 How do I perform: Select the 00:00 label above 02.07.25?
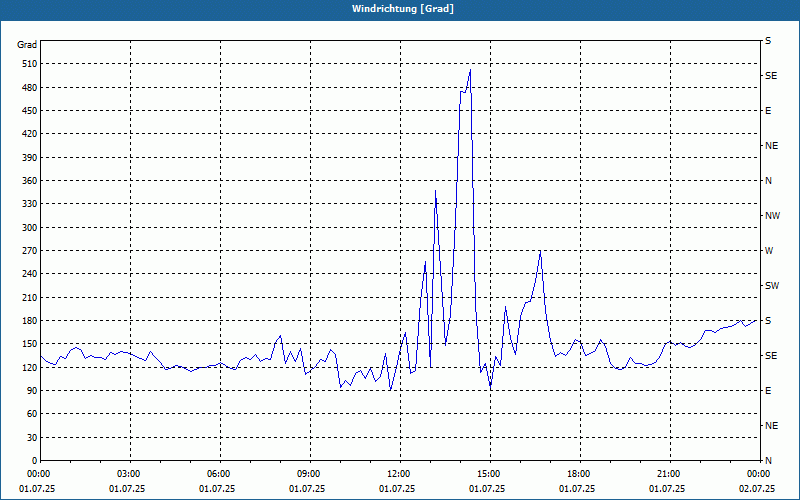757,474
